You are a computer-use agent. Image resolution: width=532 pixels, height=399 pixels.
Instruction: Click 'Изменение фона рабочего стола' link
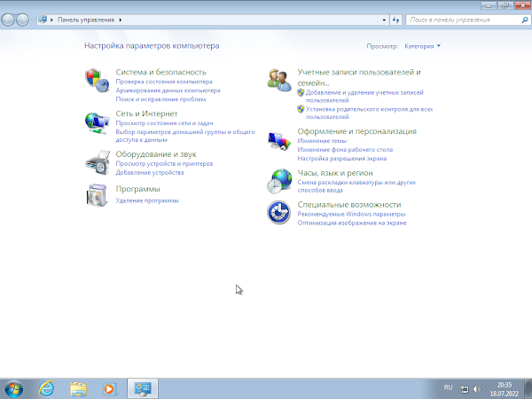point(345,150)
